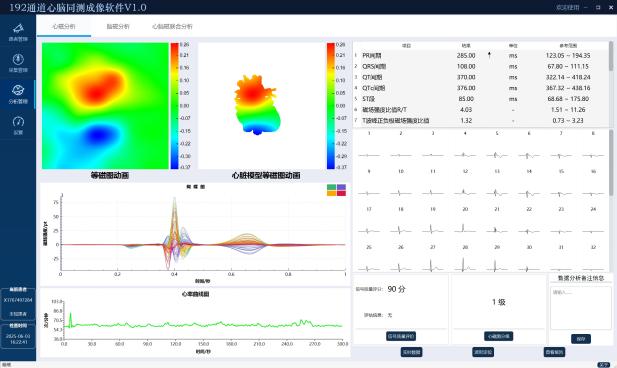Click the 等磁图动画 magnetic field map
This screenshot has height=368, width=617.
click(x=105, y=106)
